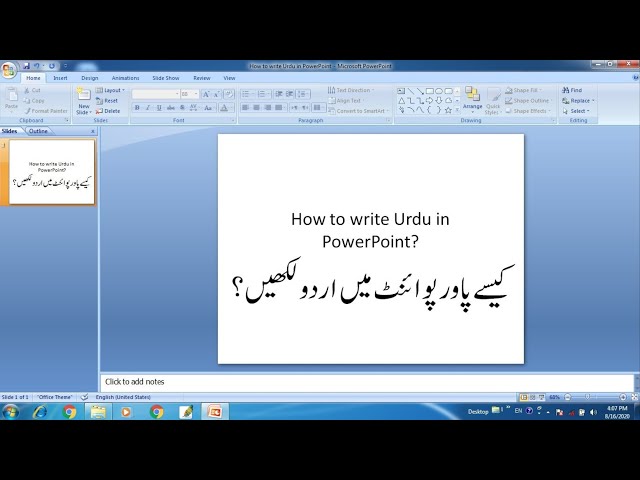
Task: Open the Slide Show ribbon tab
Action: 166,78
